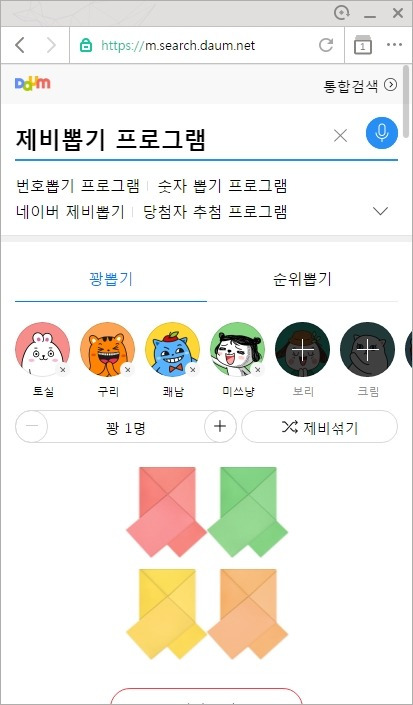Expand related search suggestions chevron
Screen dimensions: 413x705
pyautogui.click(x=381, y=211)
